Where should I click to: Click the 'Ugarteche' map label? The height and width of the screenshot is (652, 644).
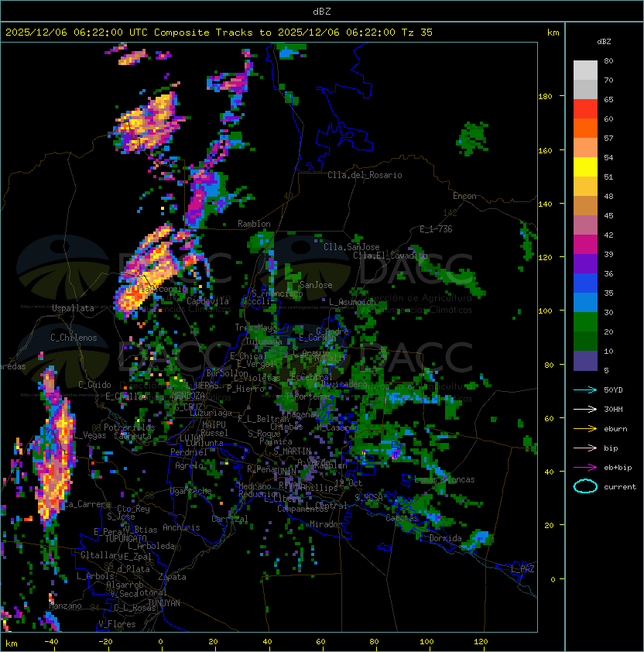191,492
